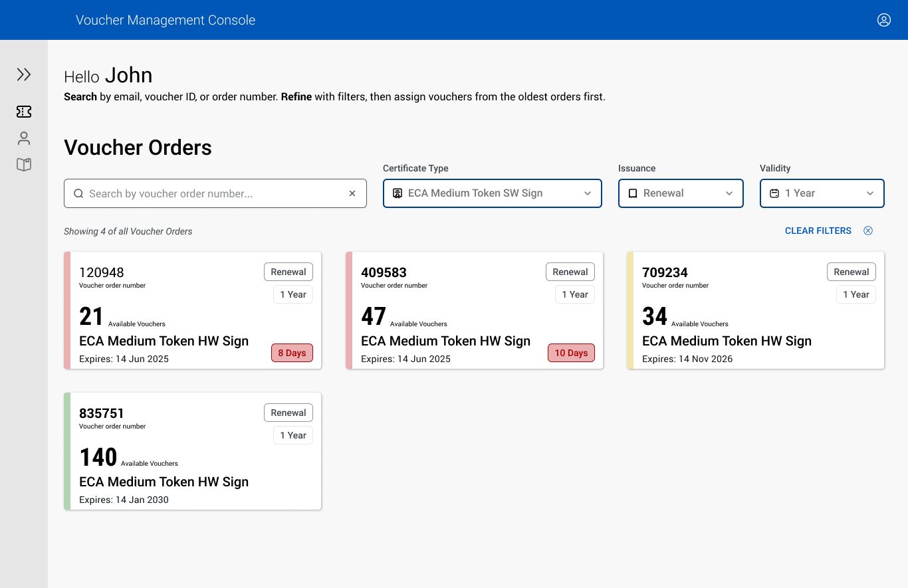The width and height of the screenshot is (908, 588).
Task: Open the Issuance Renewal dropdown
Action: pos(681,193)
